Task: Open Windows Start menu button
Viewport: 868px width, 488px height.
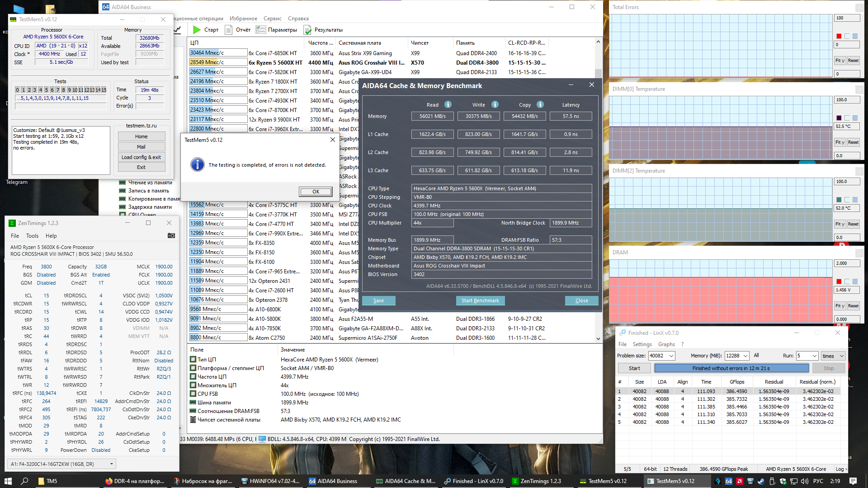Action: tap(8, 481)
